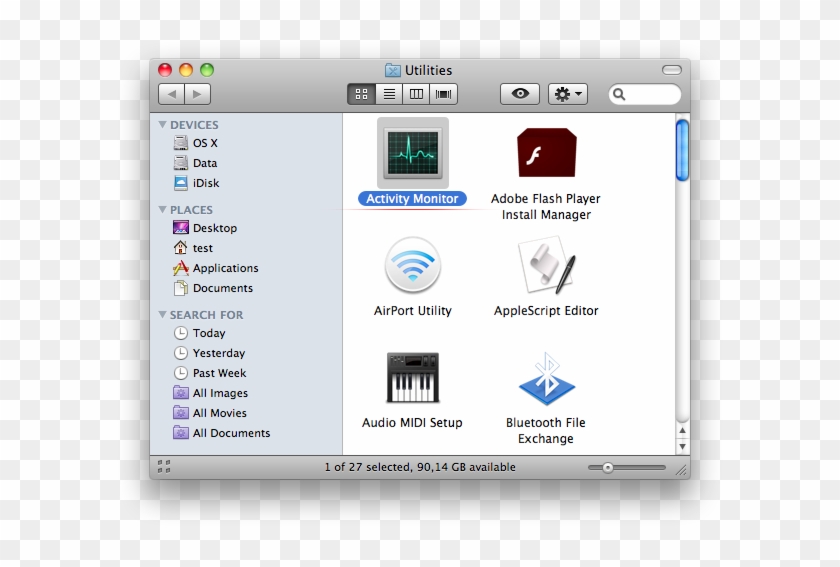Open Applications in the sidebar

215,268
